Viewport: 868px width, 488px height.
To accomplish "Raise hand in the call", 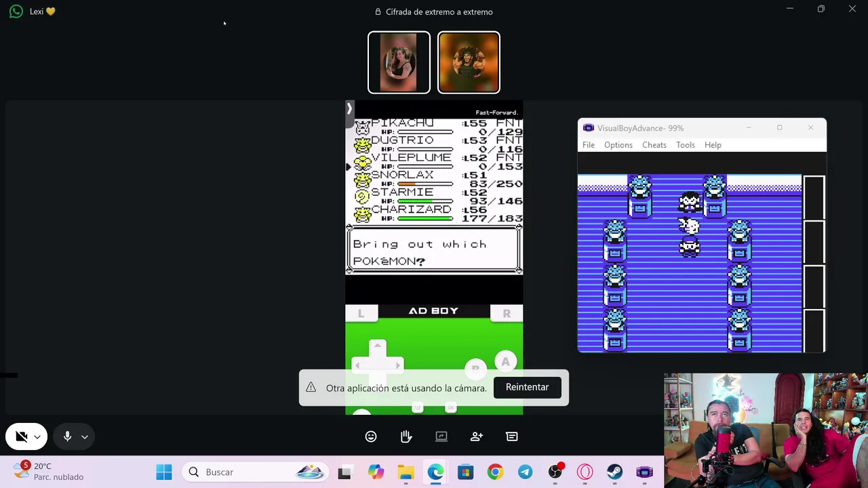I will click(x=406, y=437).
